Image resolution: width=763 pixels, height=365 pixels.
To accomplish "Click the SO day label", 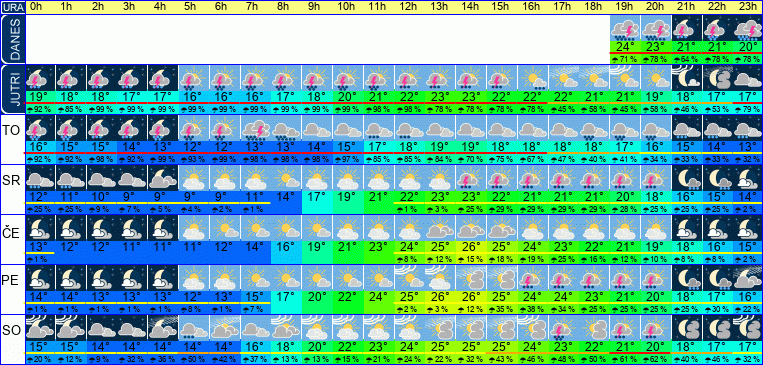I will 12,331.
